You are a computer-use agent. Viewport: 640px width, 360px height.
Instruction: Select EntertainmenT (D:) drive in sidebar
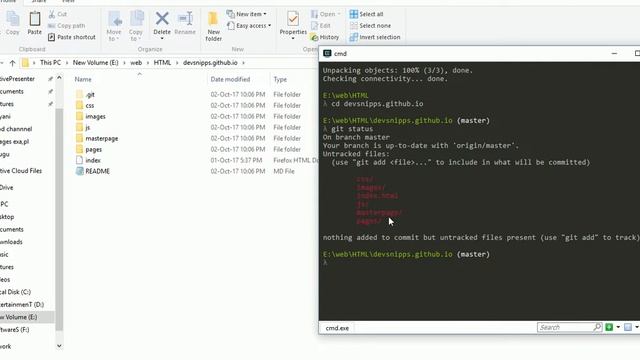[22, 304]
